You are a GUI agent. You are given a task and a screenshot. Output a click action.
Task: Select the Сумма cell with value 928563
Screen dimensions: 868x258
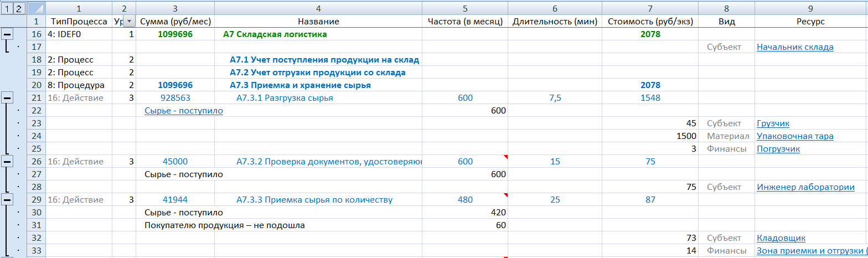(175, 98)
